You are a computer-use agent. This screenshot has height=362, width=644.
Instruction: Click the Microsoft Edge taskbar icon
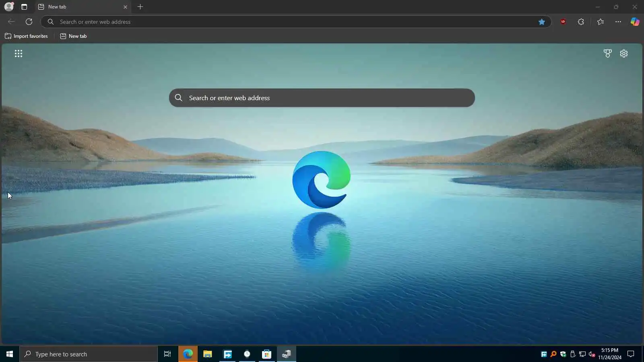pyautogui.click(x=188, y=354)
